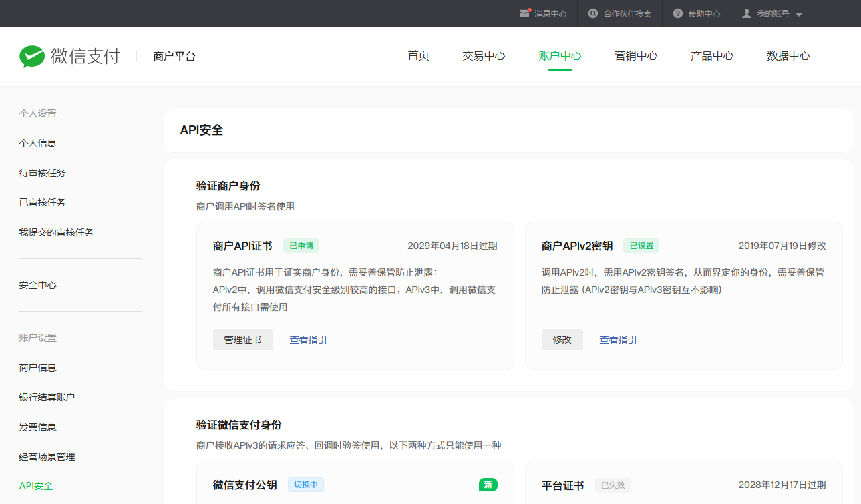861x504 pixels.
Task: Open 经营场景管理 in the sidebar
Action: (x=47, y=457)
